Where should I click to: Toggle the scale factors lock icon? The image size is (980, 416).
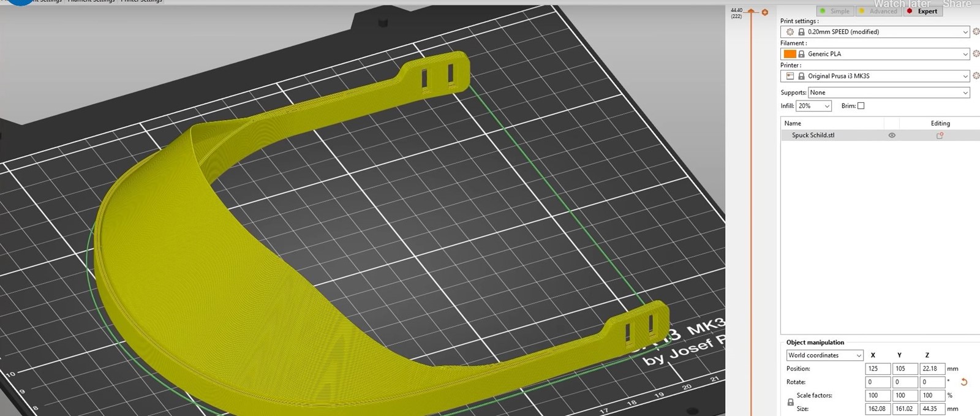coord(790,403)
